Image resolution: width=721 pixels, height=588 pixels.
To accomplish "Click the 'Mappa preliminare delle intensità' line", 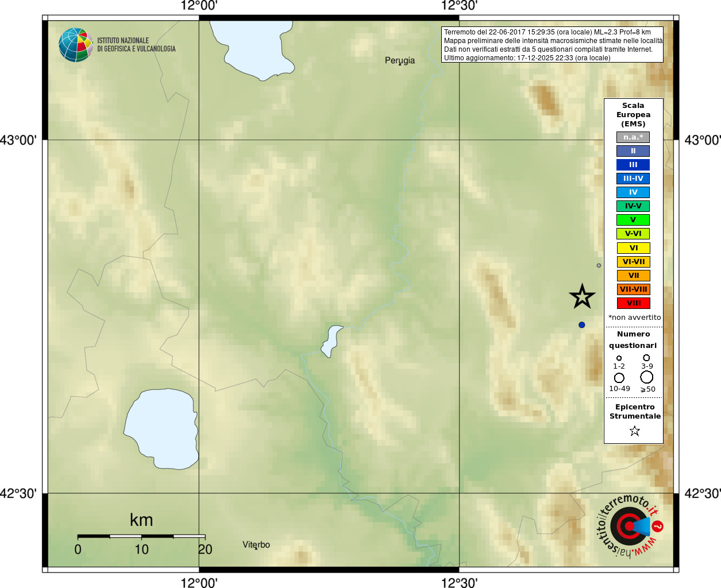I will coord(553,41).
